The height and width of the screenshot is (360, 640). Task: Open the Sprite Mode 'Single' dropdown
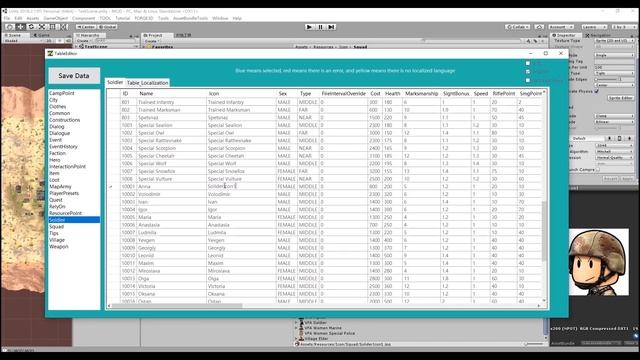pos(614,55)
